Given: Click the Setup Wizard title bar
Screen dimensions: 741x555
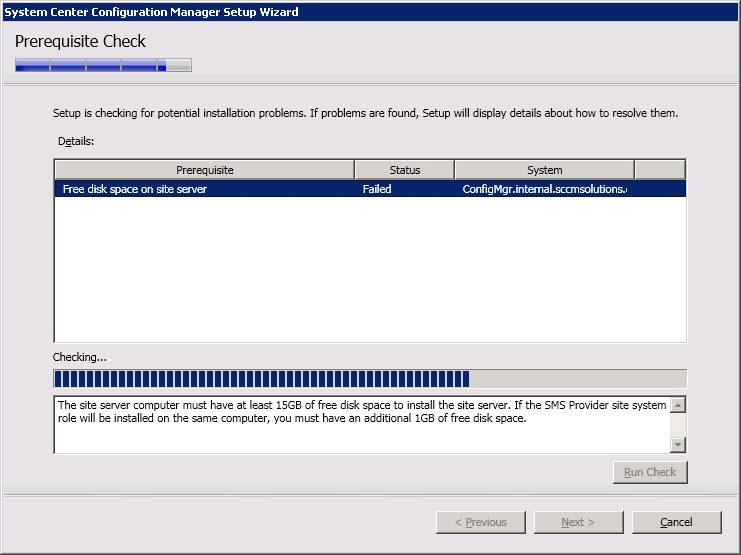Looking at the screenshot, I should click(370, 11).
